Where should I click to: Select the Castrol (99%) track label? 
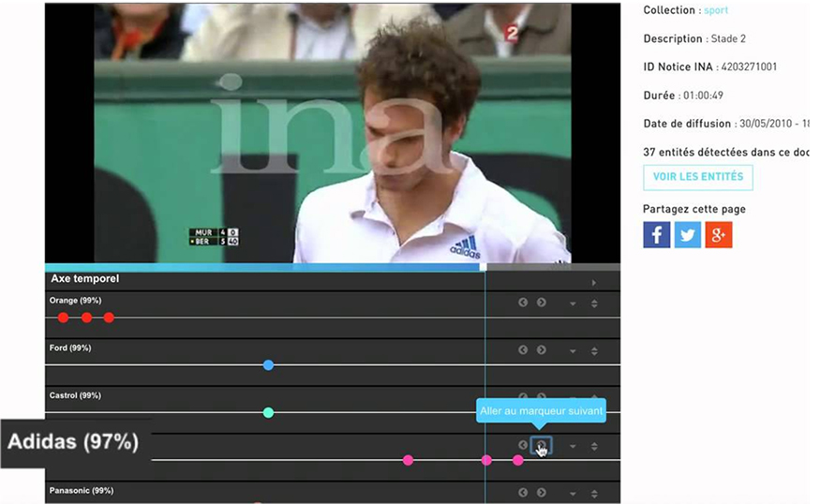75,395
